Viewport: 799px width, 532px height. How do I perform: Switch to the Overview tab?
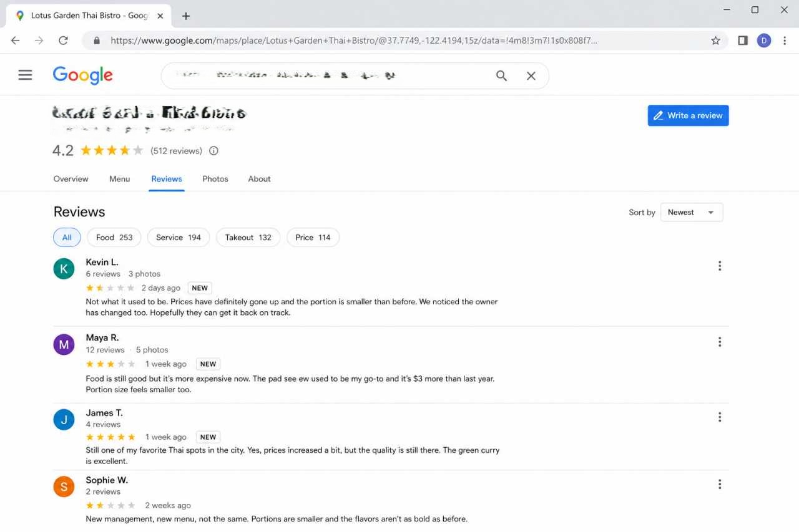point(71,179)
